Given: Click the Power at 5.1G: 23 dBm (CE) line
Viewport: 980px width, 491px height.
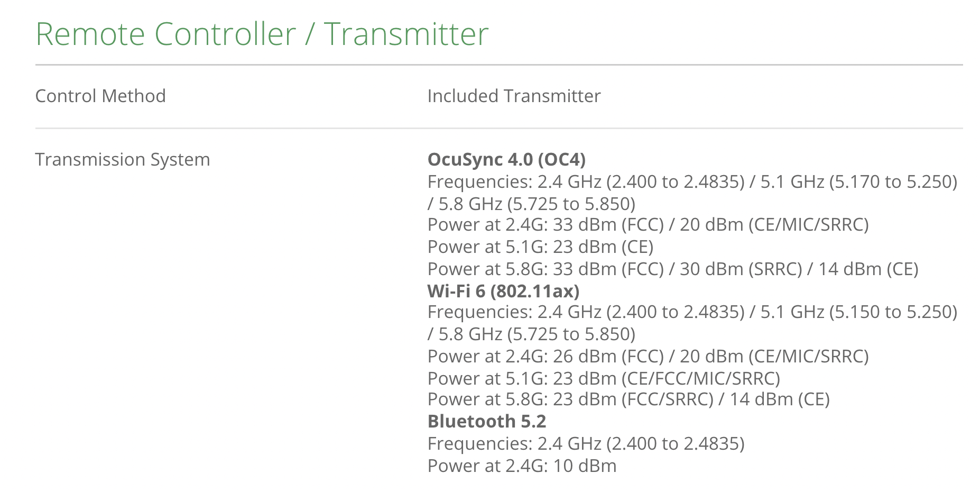Looking at the screenshot, I should coord(540,247).
